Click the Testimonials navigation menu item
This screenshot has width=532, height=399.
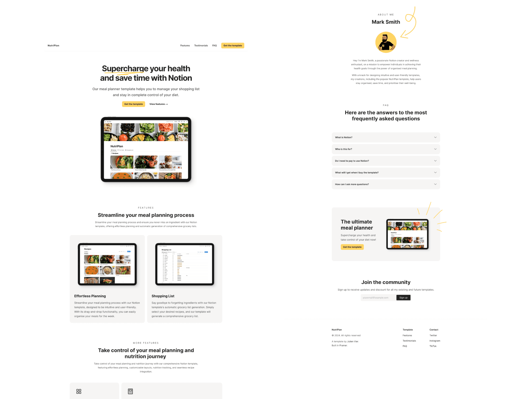coord(201,45)
